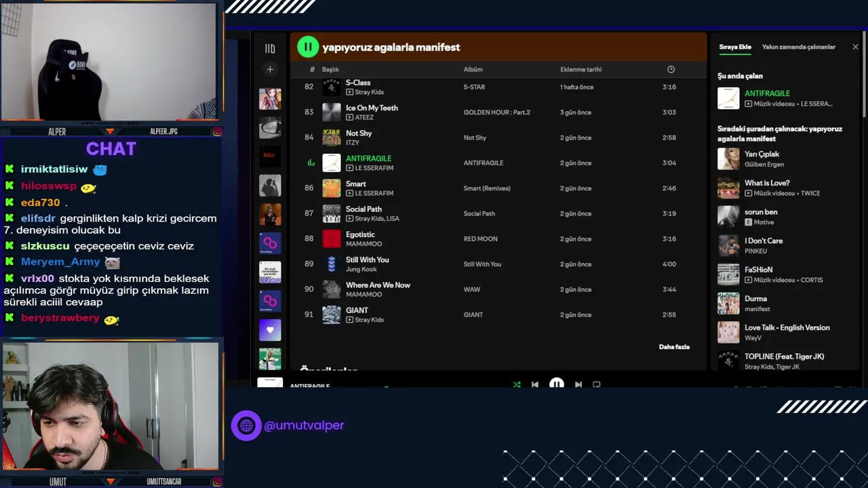Open artist ATEEZ under Ice On My Teeth
The height and width of the screenshot is (488, 868).
point(364,117)
